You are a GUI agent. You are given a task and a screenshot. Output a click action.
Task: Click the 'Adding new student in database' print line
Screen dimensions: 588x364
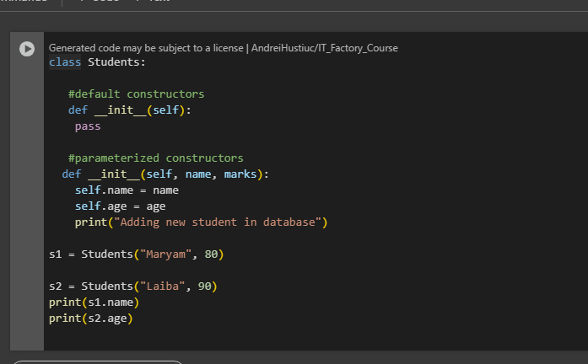click(201, 222)
